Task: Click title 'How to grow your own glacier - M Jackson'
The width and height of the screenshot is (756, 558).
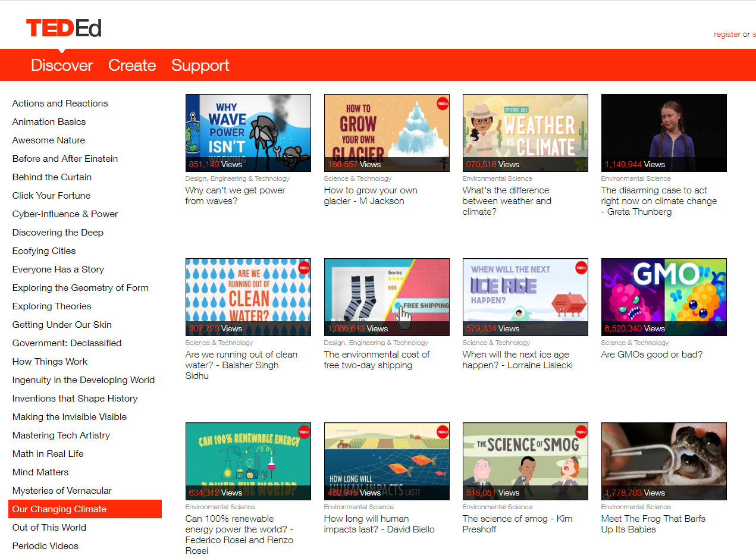Action: (371, 196)
